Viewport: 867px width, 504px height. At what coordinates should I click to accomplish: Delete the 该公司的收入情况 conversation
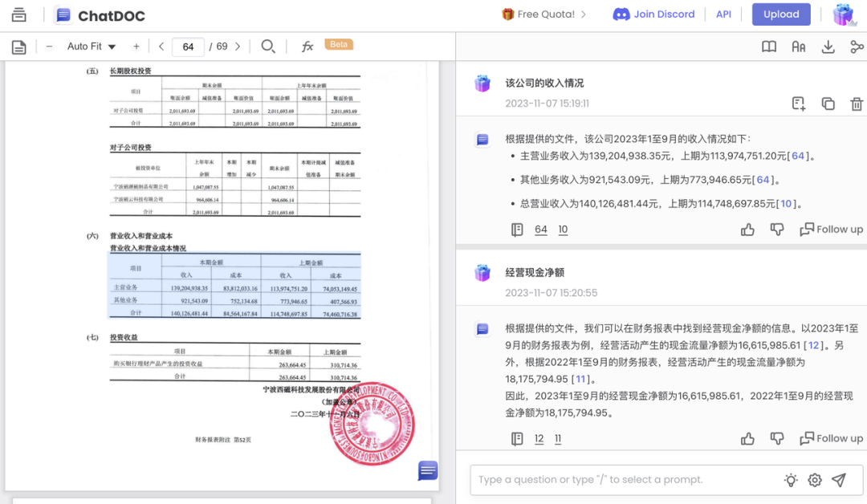point(857,104)
